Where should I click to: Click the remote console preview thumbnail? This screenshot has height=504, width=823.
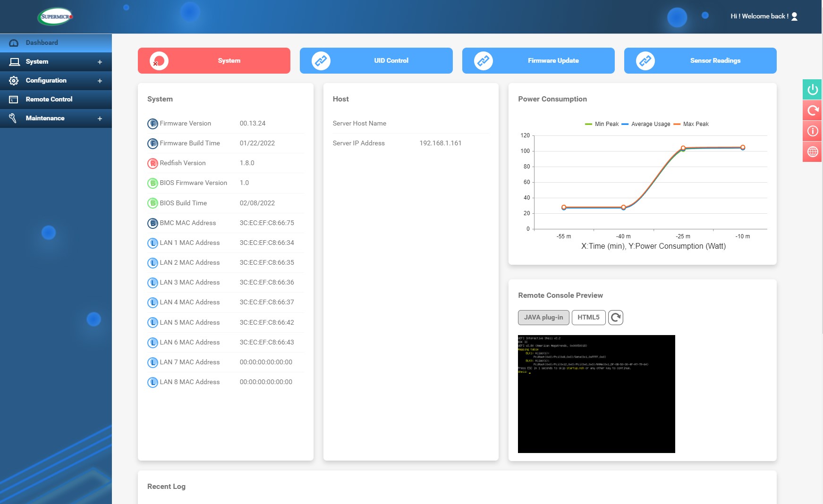pos(596,394)
